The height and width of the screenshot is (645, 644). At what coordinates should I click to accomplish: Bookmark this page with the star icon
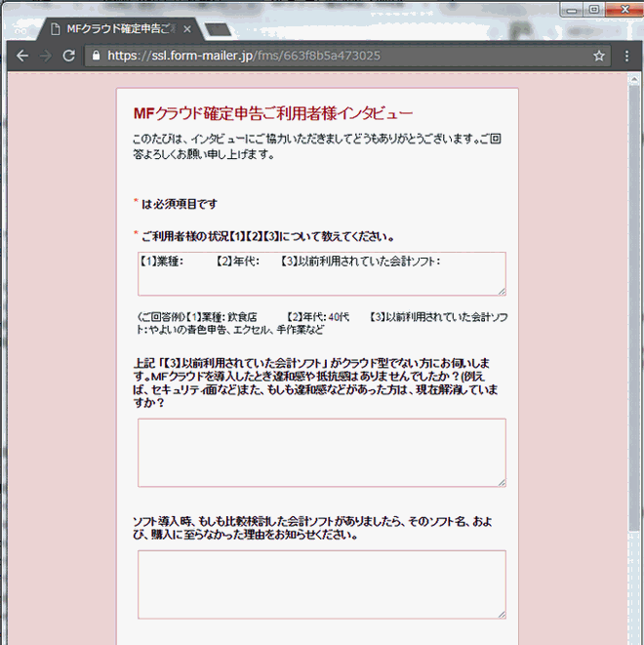(x=599, y=56)
